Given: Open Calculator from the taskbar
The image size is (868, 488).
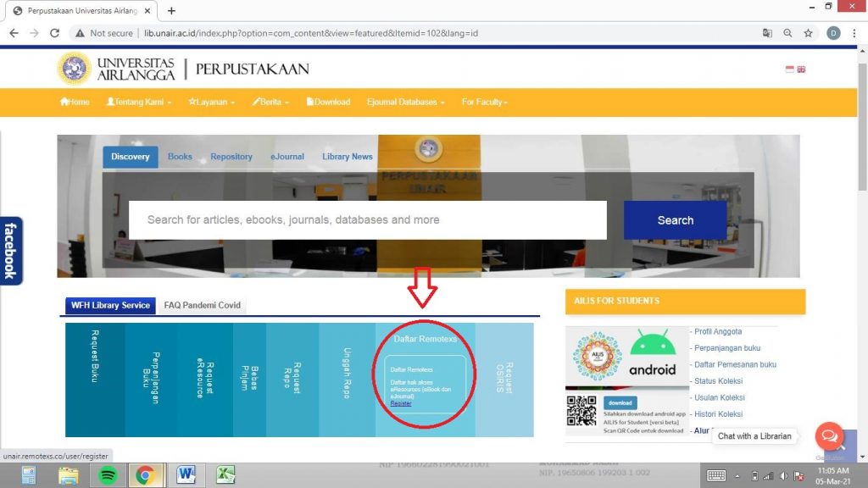Looking at the screenshot, I should 29,475.
